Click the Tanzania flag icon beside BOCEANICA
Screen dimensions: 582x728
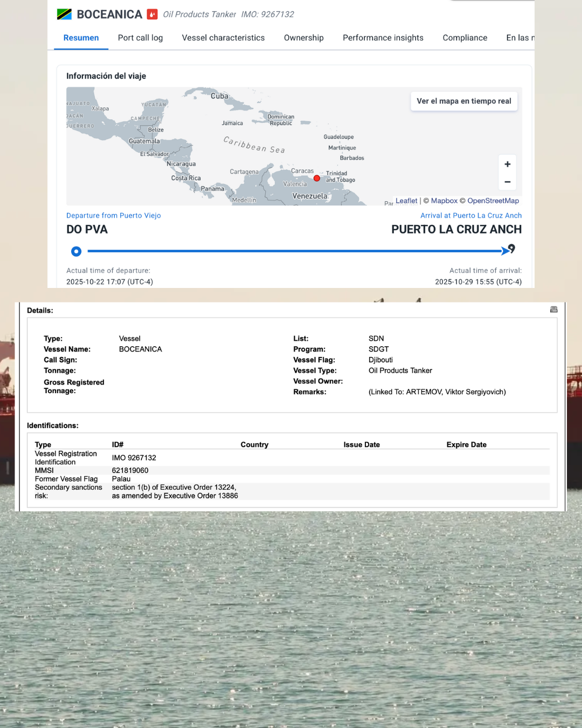(x=64, y=15)
